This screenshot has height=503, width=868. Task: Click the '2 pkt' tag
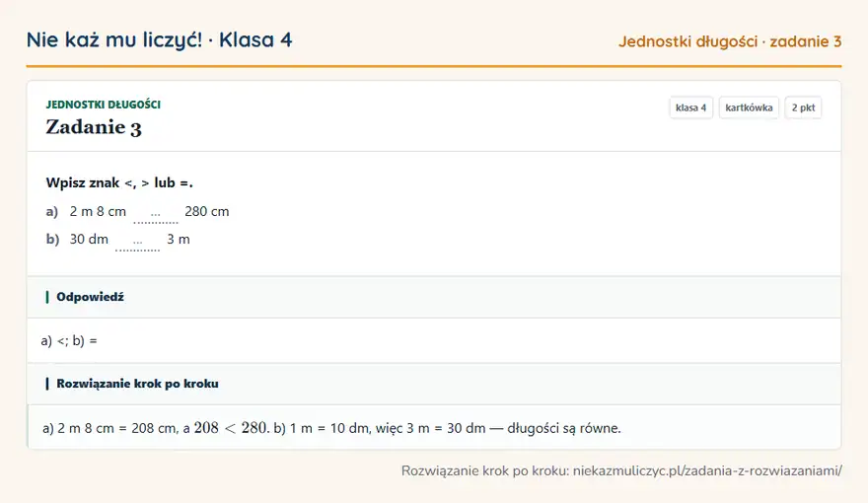click(803, 108)
